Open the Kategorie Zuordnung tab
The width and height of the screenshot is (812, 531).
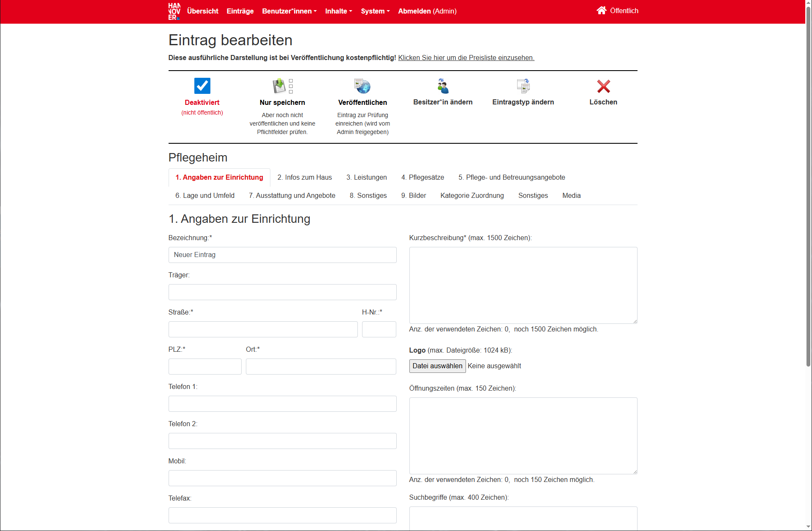point(472,195)
